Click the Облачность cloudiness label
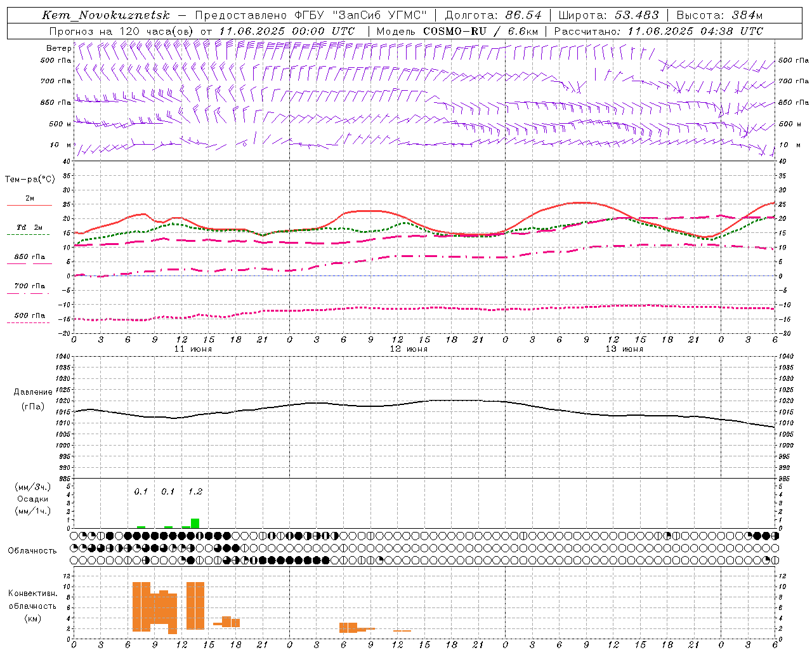Screen dimensions: 812x650 click(x=32, y=551)
